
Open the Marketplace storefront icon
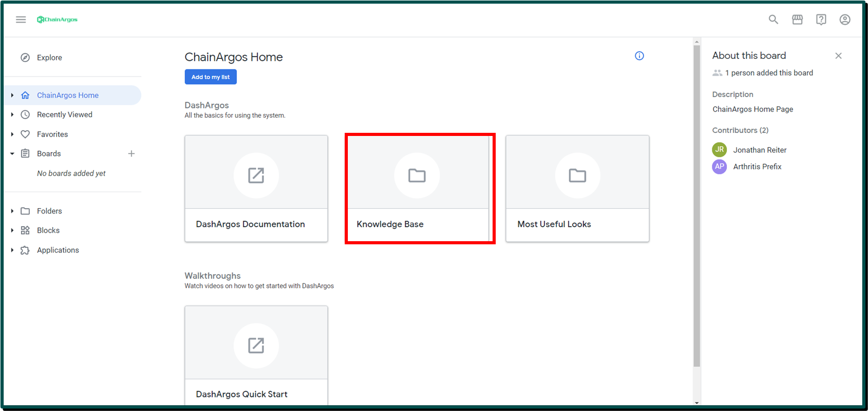click(797, 19)
